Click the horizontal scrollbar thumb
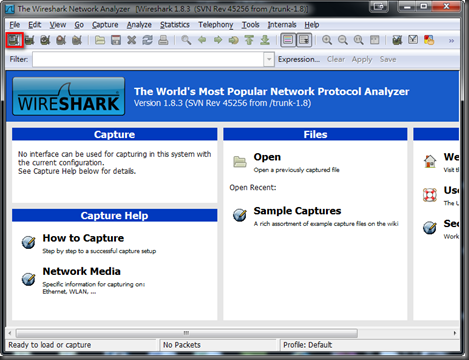This screenshot has width=469, height=360. click(x=187, y=333)
